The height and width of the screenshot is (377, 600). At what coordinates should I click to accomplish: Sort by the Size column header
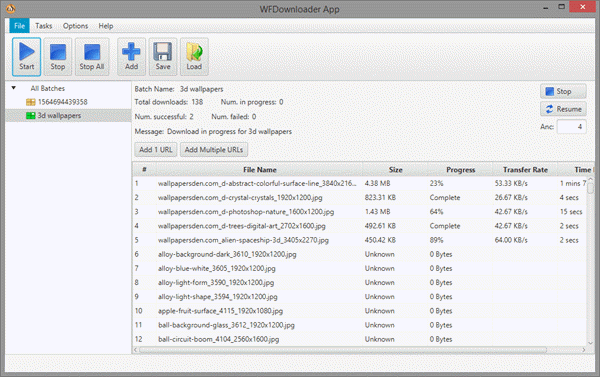(x=395, y=170)
